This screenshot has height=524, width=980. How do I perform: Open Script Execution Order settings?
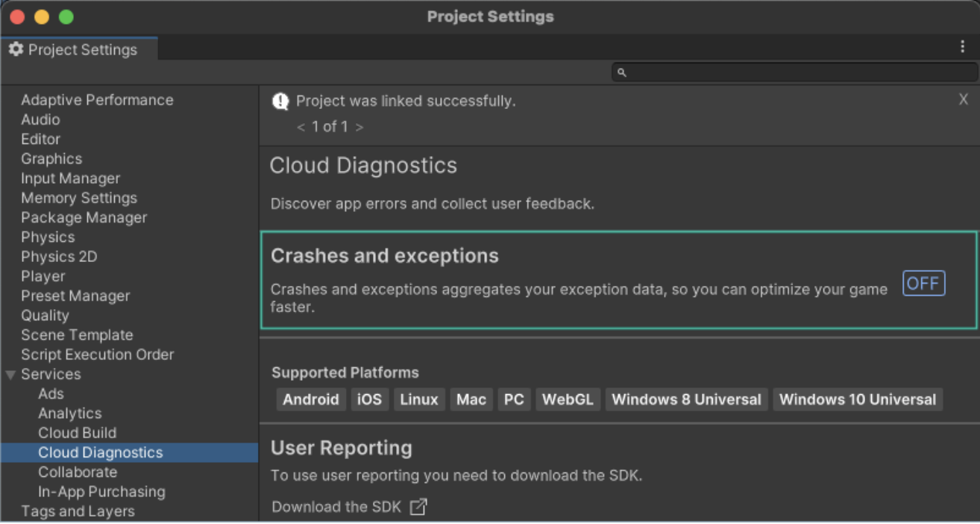pos(97,355)
